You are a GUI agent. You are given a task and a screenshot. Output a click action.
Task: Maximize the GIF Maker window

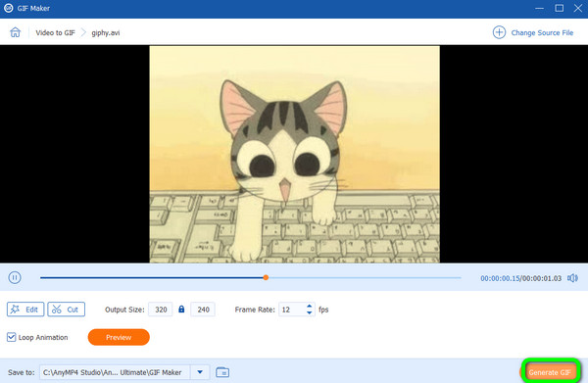click(x=559, y=8)
